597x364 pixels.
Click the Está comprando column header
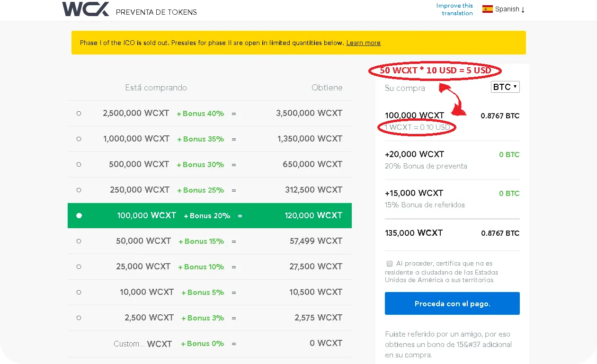[x=156, y=88]
